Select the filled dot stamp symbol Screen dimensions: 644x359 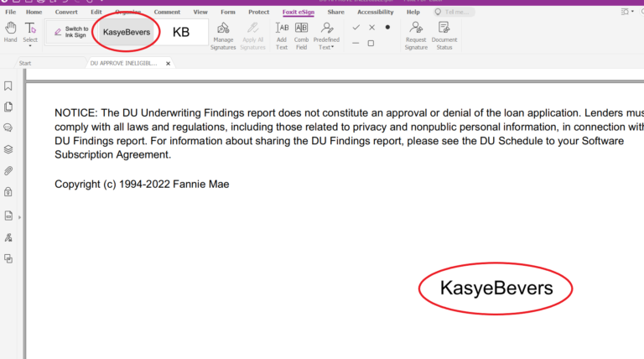[x=387, y=28]
